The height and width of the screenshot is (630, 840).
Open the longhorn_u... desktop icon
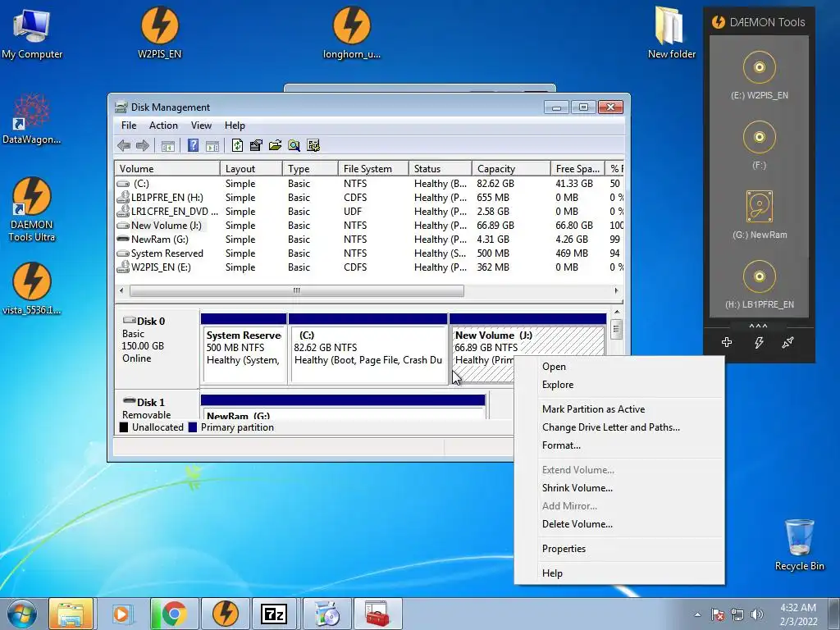351,33
